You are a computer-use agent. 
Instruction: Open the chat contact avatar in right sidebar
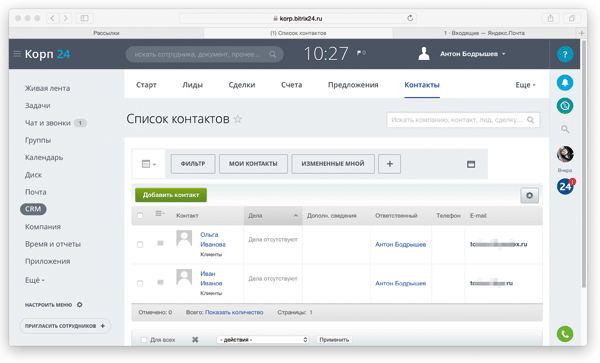[565, 154]
